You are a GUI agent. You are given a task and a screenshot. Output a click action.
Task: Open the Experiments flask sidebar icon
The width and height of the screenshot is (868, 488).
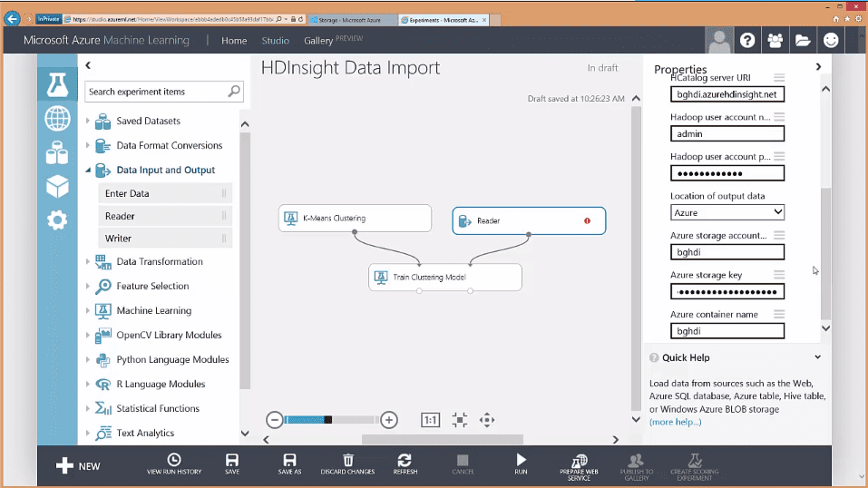pyautogui.click(x=57, y=84)
